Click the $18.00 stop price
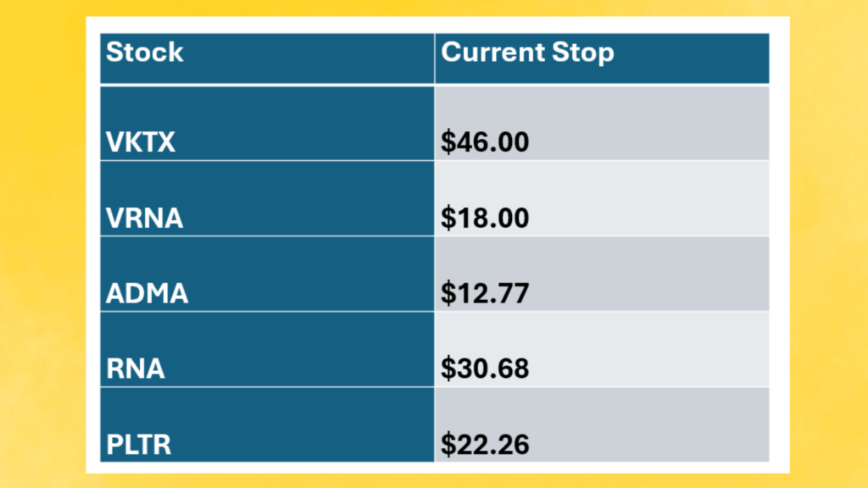Screen dimensions: 868x488 pos(486,218)
